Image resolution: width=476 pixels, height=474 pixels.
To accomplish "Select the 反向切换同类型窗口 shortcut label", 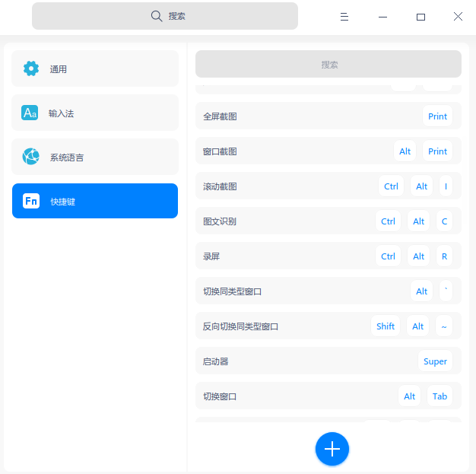I will (x=240, y=326).
